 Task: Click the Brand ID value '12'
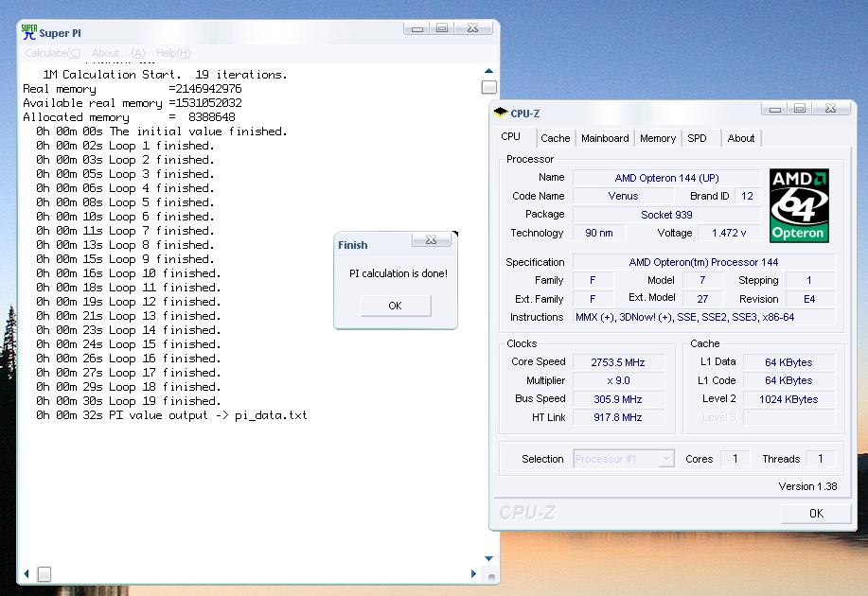748,196
